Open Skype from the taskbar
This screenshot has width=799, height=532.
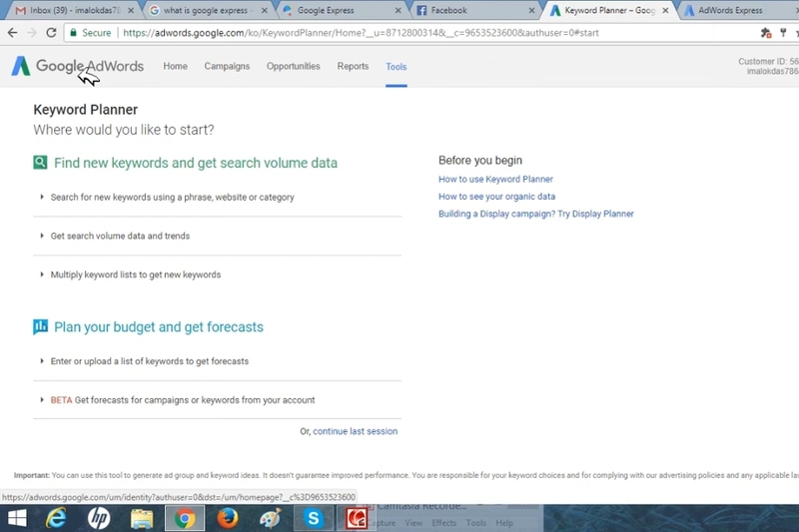click(314, 518)
